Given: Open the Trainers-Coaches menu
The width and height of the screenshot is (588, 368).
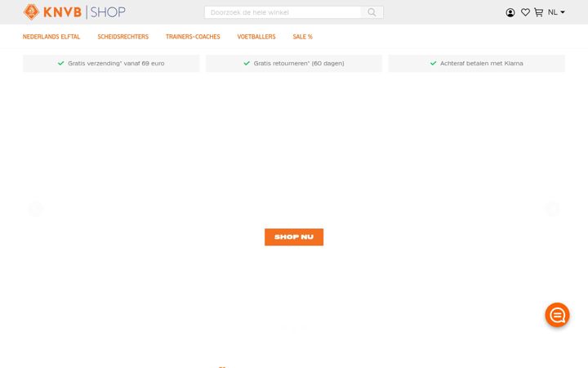Looking at the screenshot, I should (x=193, y=37).
